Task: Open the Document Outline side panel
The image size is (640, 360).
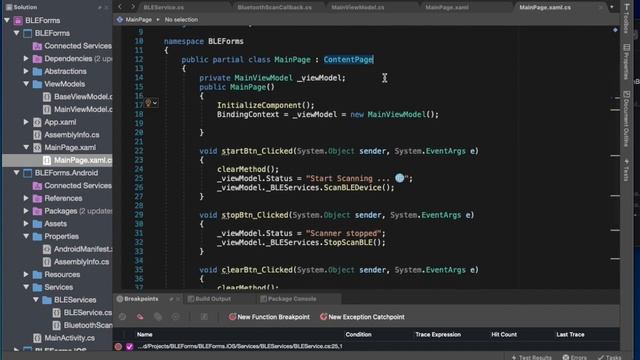Action: pyautogui.click(x=627, y=119)
